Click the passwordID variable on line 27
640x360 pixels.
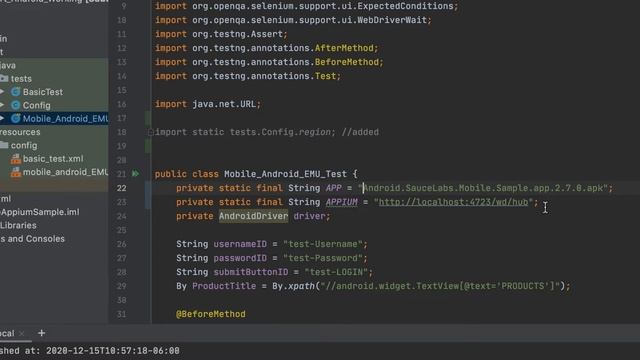[x=240, y=258]
